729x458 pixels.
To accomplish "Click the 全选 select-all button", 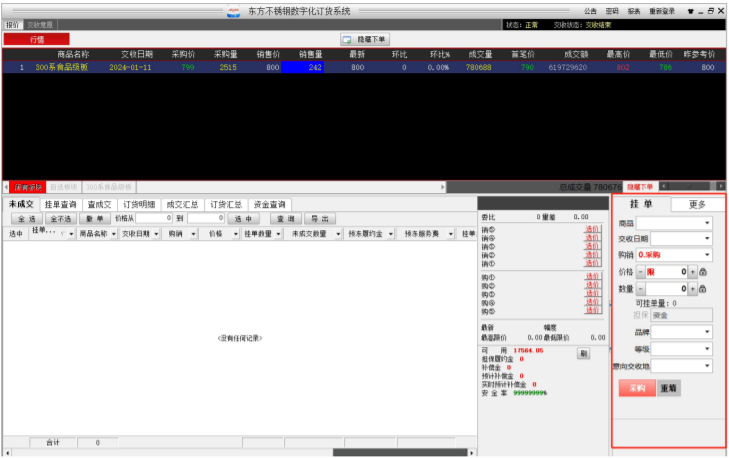I will point(26,218).
